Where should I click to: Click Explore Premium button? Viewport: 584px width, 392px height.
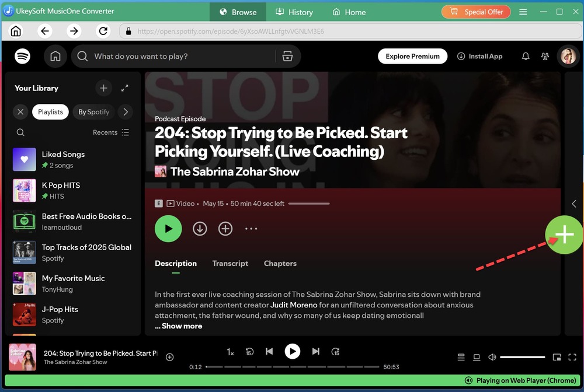[413, 56]
